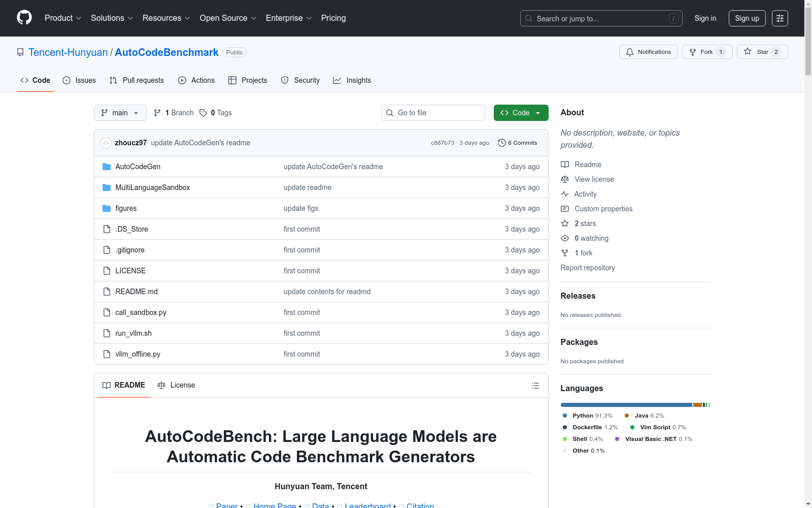This screenshot has height=508, width=812.
Task: Open the run_vllm.sh file
Action: pyautogui.click(x=133, y=333)
